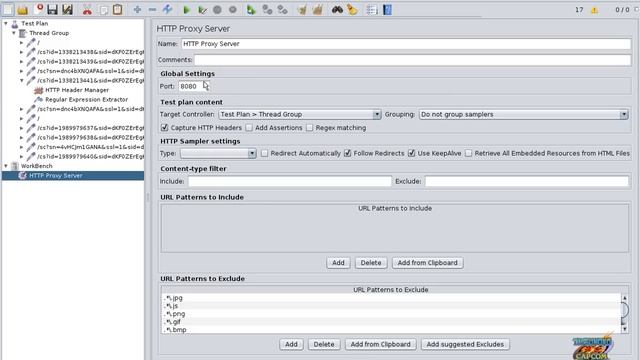The height and width of the screenshot is (360, 640).
Task: Copy the selected element via toolbar
Action: pyautogui.click(x=104, y=10)
